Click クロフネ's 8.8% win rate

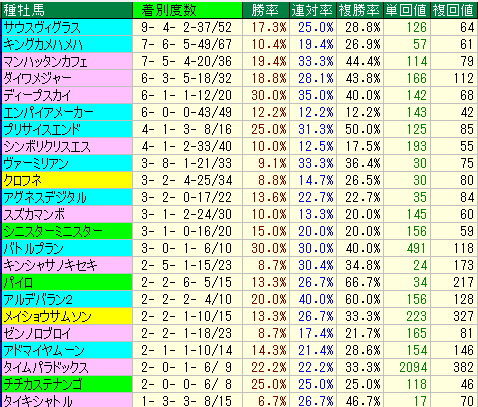tap(272, 180)
